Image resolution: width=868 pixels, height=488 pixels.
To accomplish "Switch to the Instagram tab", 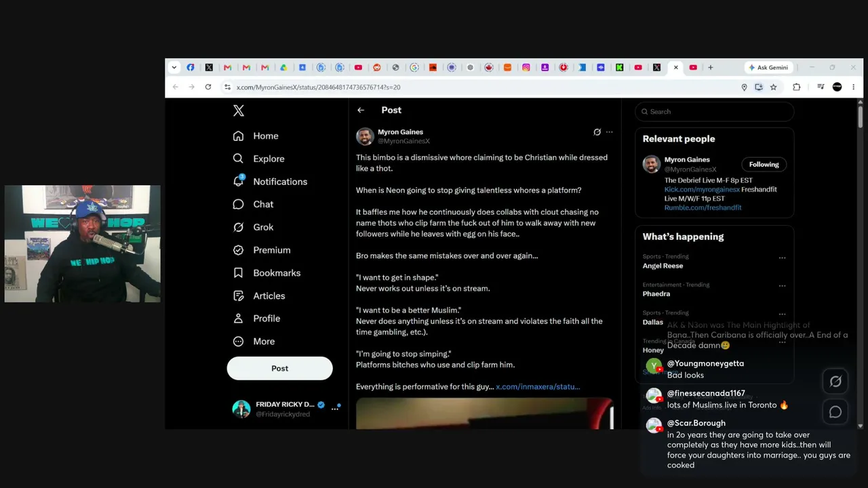I will tap(526, 67).
